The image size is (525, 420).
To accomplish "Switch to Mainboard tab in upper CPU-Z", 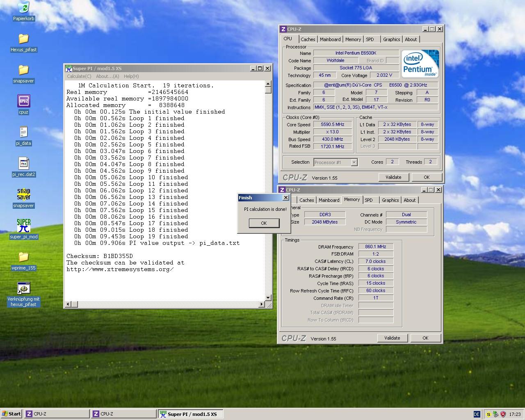I will tap(330, 39).
